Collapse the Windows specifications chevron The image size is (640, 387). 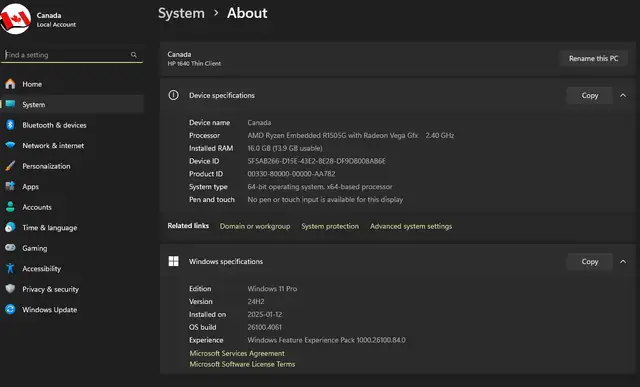pos(623,261)
